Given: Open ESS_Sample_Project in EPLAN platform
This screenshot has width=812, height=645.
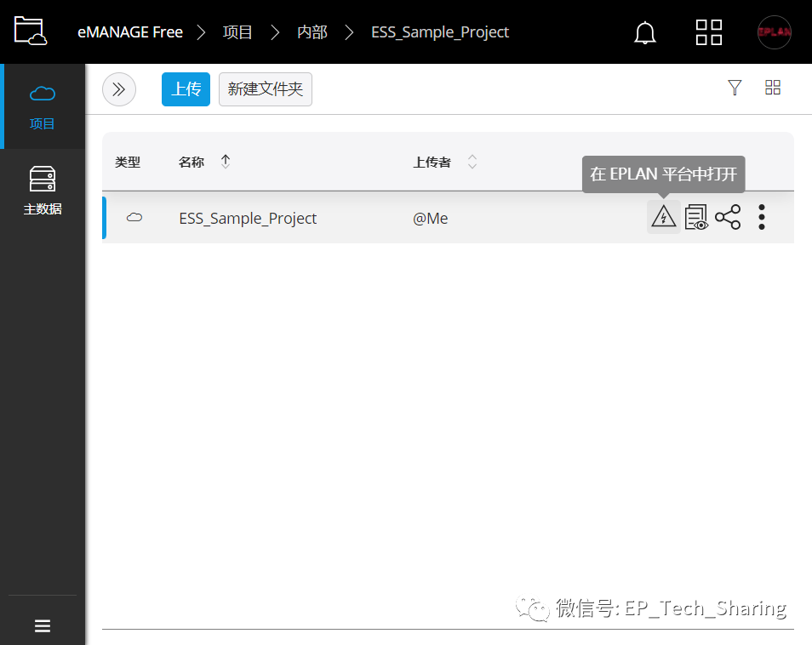Looking at the screenshot, I should 663,218.
